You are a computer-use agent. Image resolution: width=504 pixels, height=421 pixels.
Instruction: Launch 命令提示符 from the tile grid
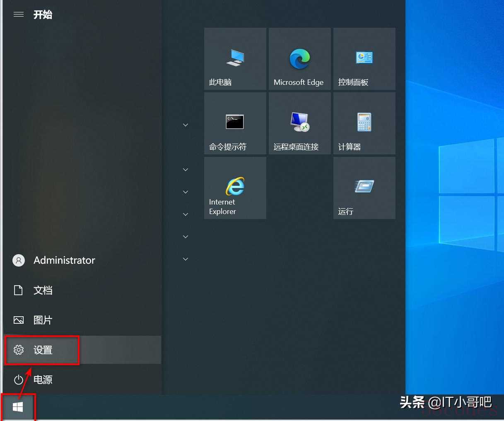235,123
